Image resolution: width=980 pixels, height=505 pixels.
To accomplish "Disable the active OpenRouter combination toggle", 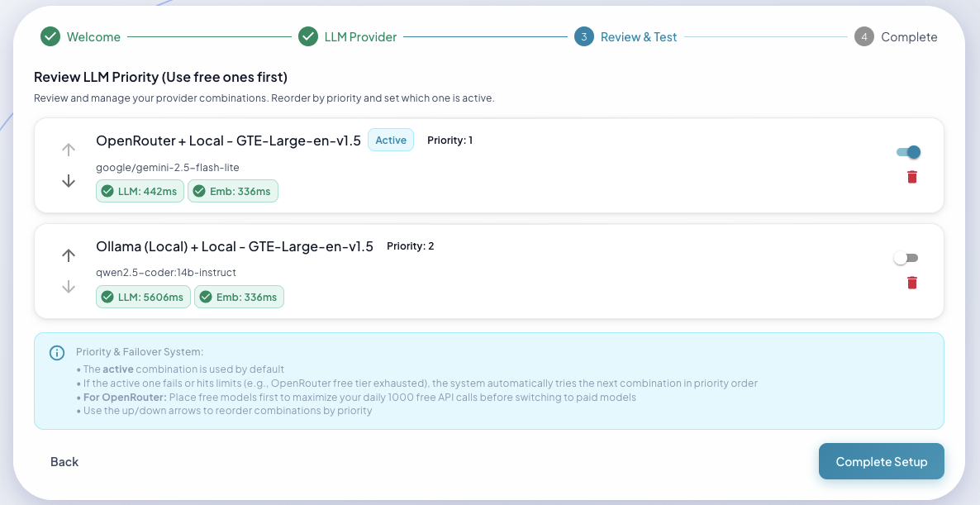I will pos(906,152).
